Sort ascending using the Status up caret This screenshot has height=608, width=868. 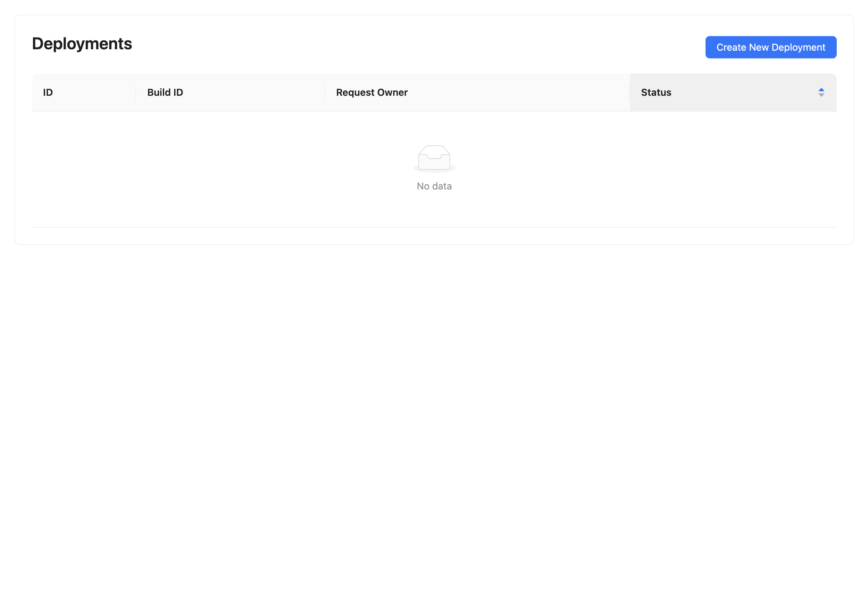click(821, 90)
